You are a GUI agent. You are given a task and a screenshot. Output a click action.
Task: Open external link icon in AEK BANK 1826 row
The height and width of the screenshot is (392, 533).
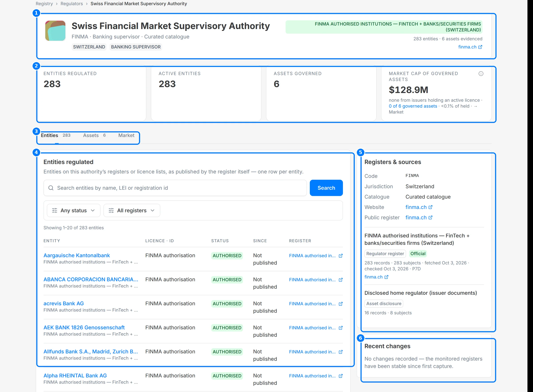(x=341, y=328)
